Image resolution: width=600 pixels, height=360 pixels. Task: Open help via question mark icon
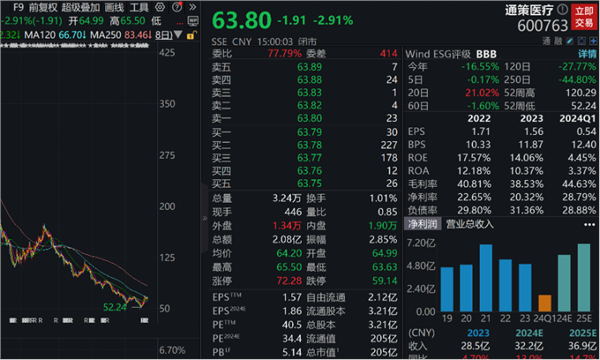pyautogui.click(x=177, y=7)
